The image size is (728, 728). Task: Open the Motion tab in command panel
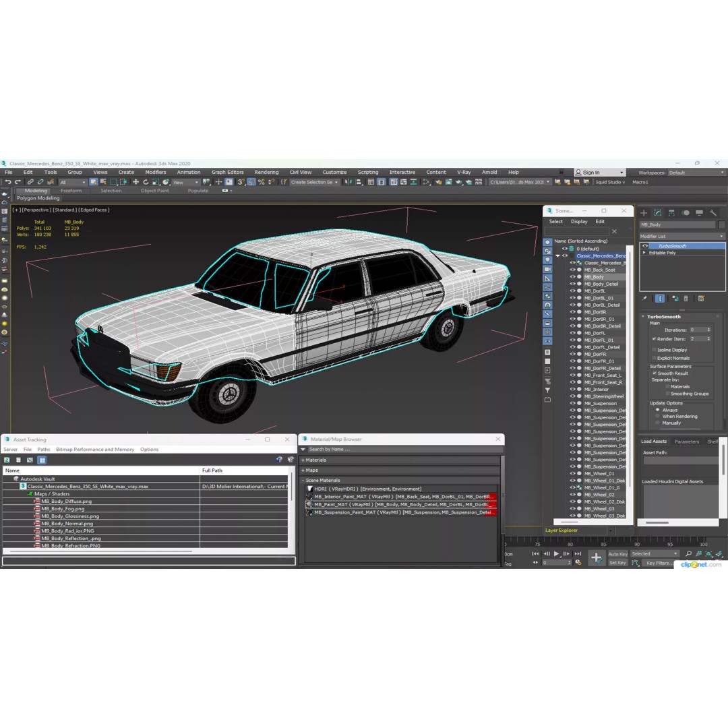point(686,212)
